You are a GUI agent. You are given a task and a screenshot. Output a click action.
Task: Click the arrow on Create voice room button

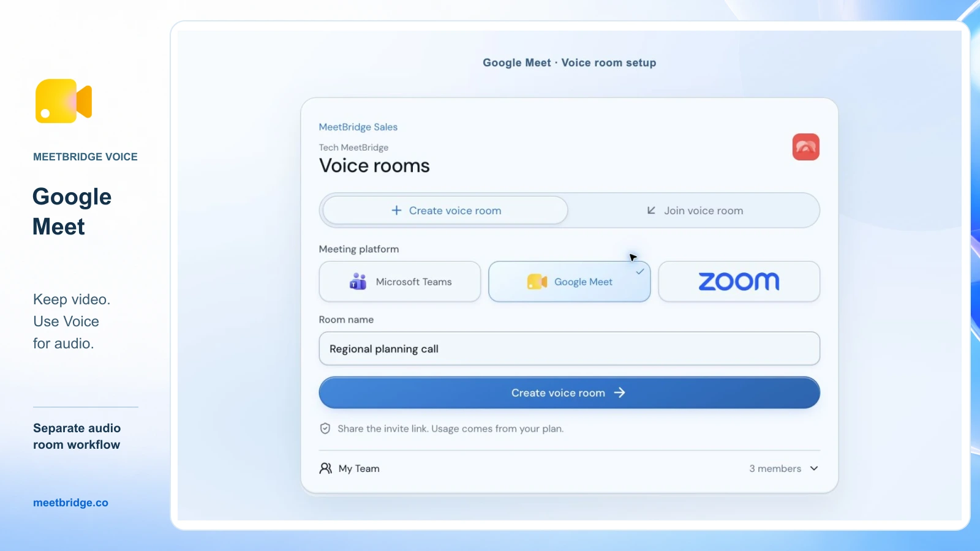click(x=620, y=393)
